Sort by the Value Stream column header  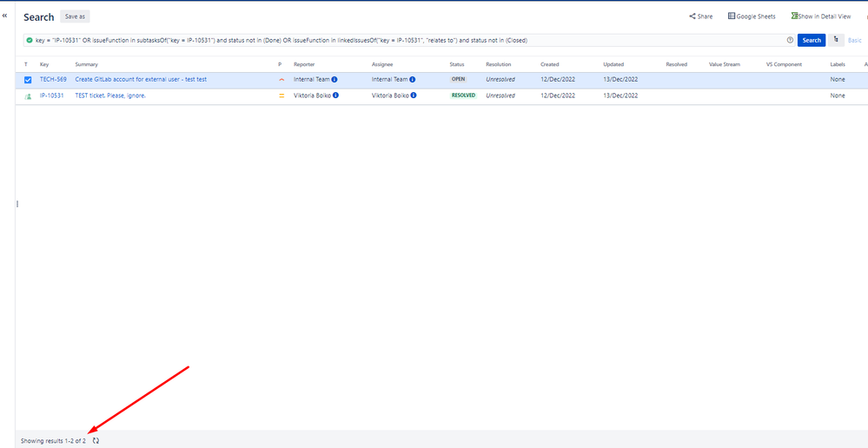(x=725, y=65)
